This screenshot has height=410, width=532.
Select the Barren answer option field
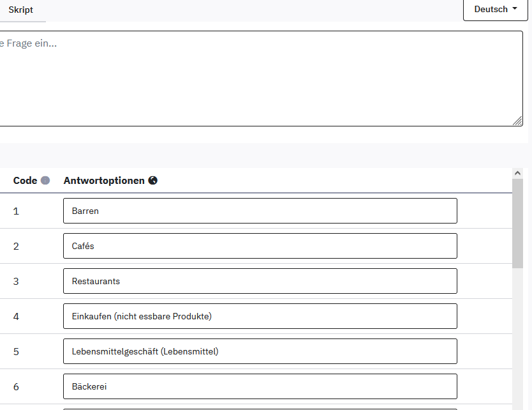coord(260,211)
